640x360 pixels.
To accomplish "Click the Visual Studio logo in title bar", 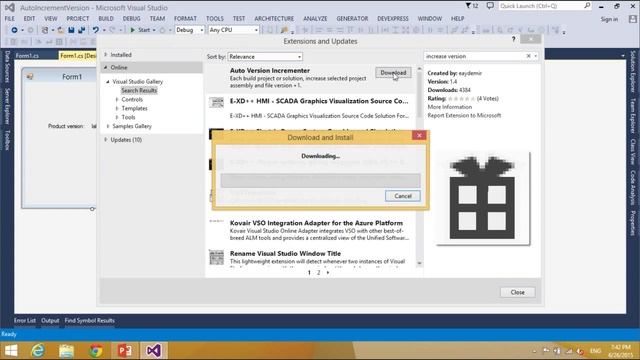I will tap(10, 7).
